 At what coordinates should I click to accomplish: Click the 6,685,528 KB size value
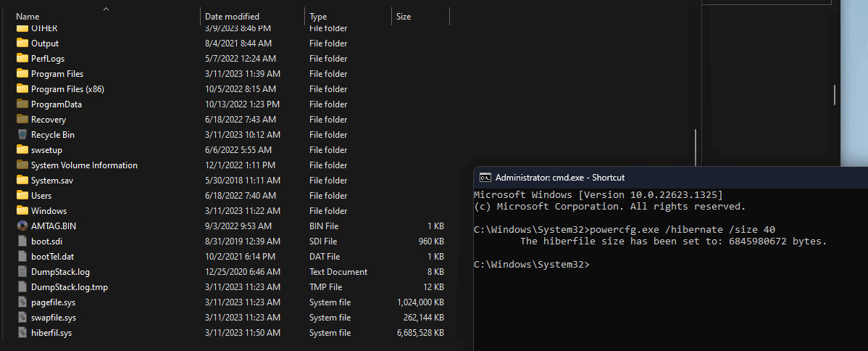pos(421,333)
